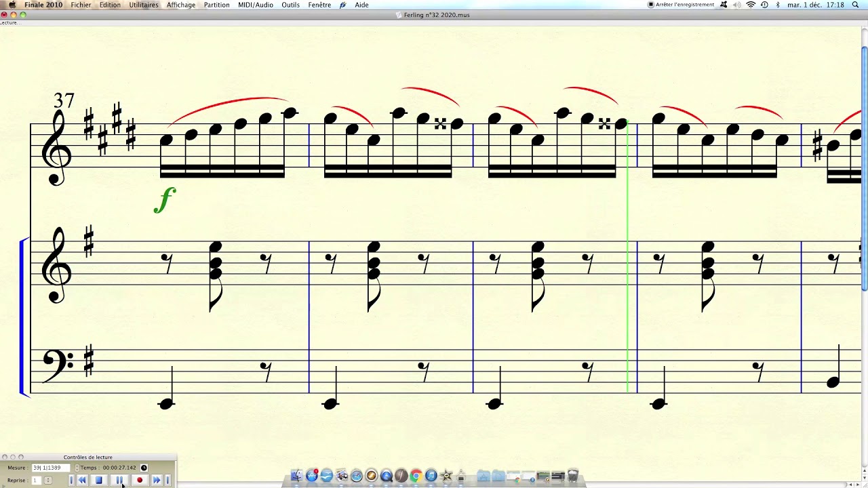The width and height of the screenshot is (868, 488).
Task: Open QuickTime Player from the Dock
Action: click(387, 476)
